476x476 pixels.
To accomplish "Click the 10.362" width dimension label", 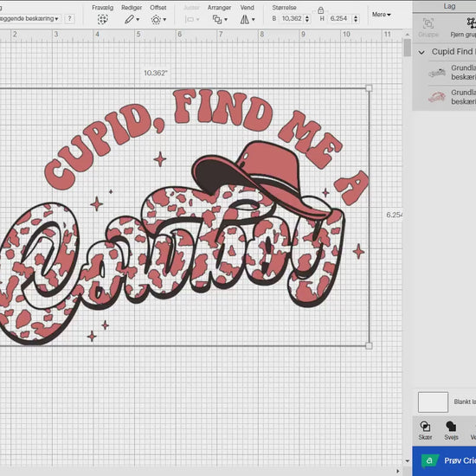I will pos(156,73).
